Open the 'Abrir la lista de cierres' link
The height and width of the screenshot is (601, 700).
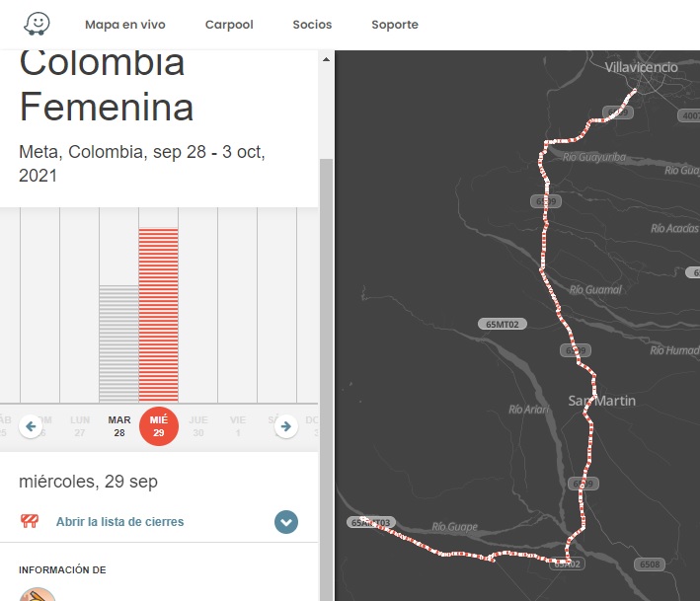pos(119,522)
